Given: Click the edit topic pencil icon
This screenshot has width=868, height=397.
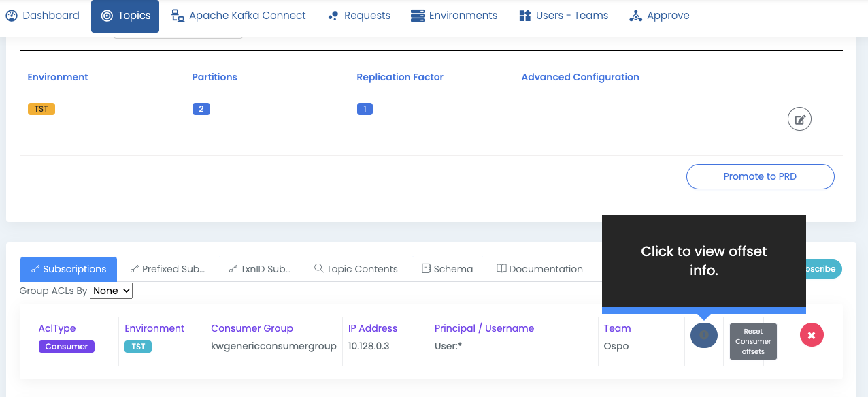Looking at the screenshot, I should (x=799, y=119).
